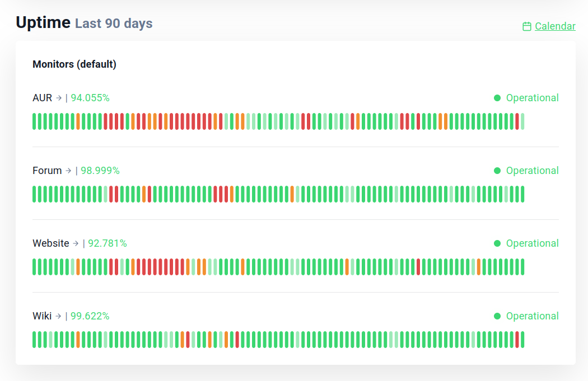
Task: Click the arrow icon next to Website
Action: 76,243
